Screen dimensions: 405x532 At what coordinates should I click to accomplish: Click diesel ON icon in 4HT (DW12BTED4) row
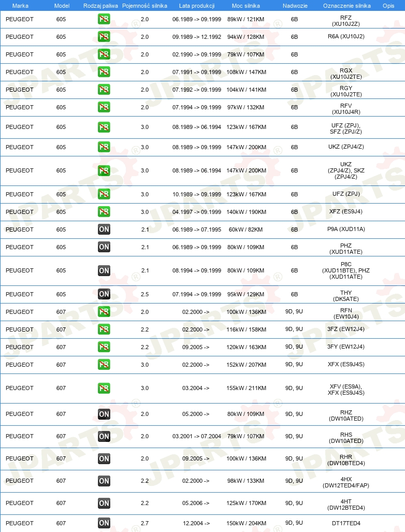[104, 503]
